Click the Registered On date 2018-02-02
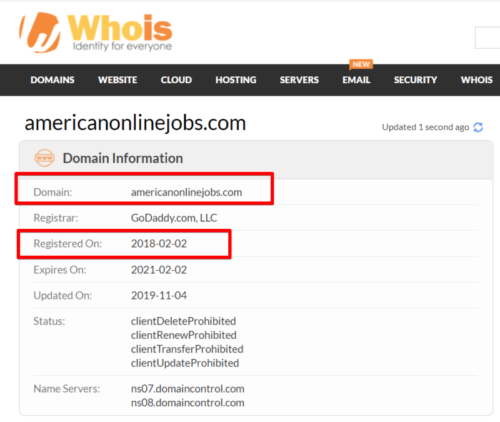 [159, 244]
